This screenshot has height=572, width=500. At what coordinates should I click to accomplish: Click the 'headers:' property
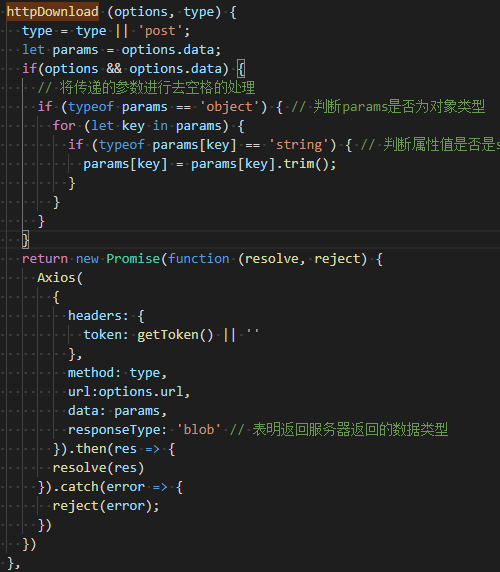(x=98, y=316)
